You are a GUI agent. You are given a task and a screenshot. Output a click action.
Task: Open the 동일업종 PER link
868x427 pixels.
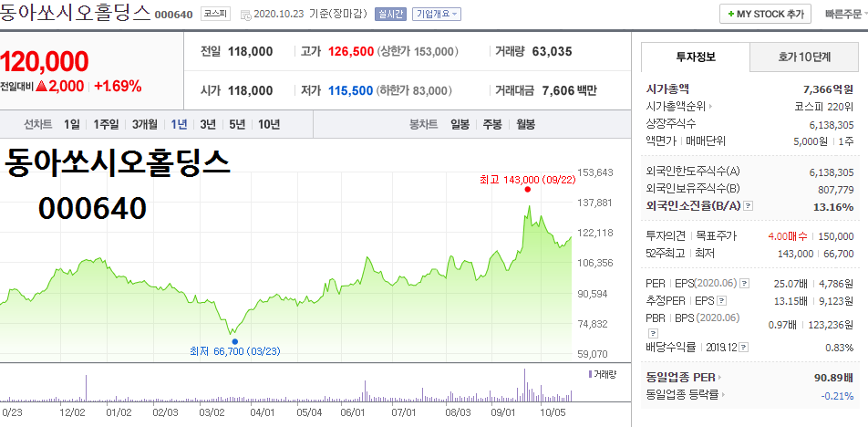coord(684,378)
